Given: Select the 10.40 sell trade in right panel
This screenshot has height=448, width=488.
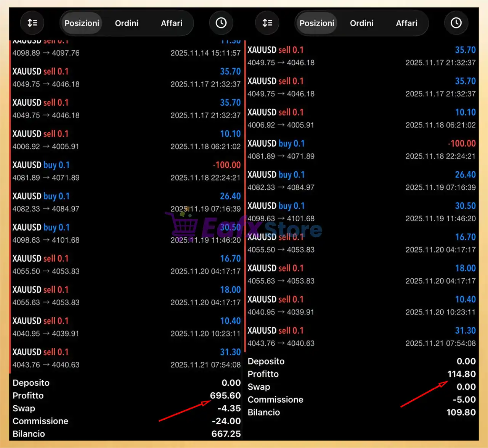Looking at the screenshot, I should tap(361, 305).
